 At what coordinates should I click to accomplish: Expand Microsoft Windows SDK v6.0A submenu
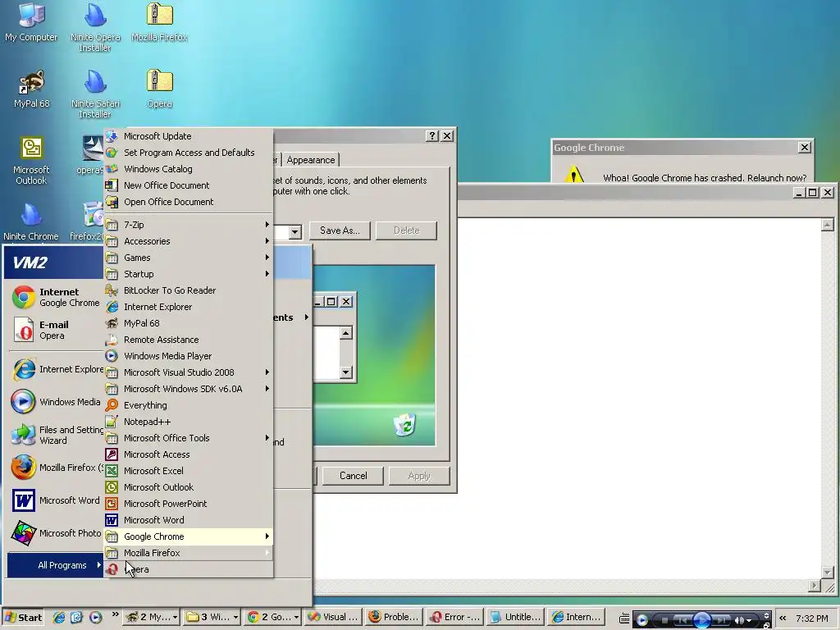pyautogui.click(x=188, y=389)
